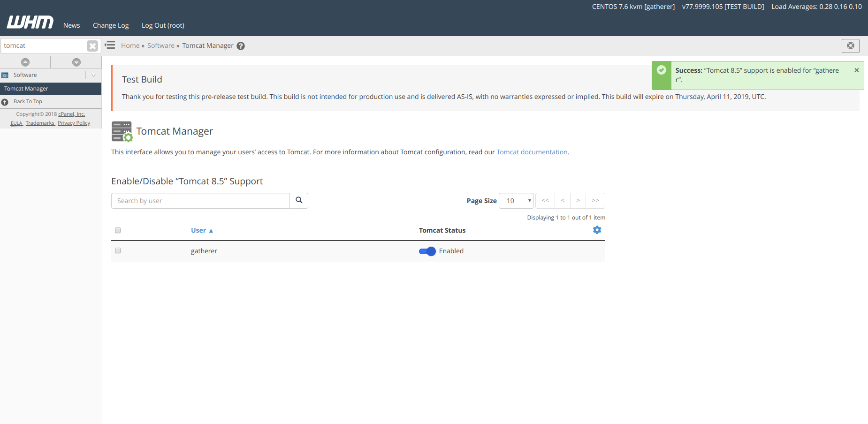Click the user search magnifier button
The image size is (868, 424).
(x=299, y=200)
